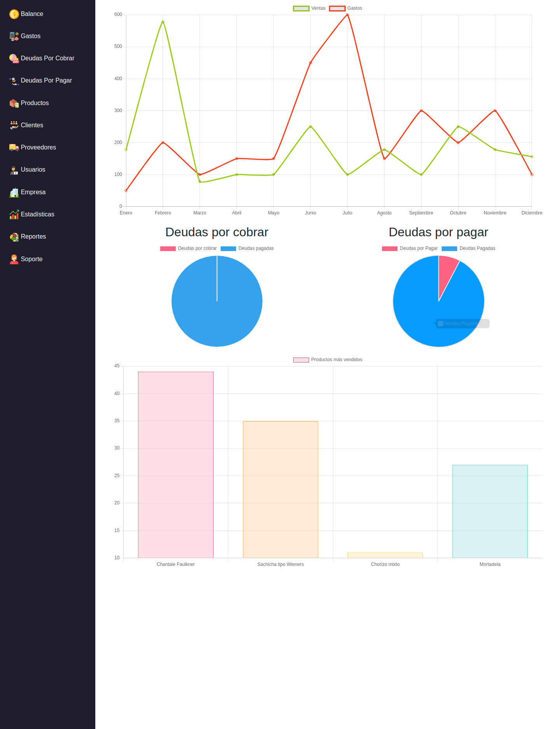Toggle Deudas por Pagar legend swatch
This screenshot has width=560, height=729.
pos(390,249)
